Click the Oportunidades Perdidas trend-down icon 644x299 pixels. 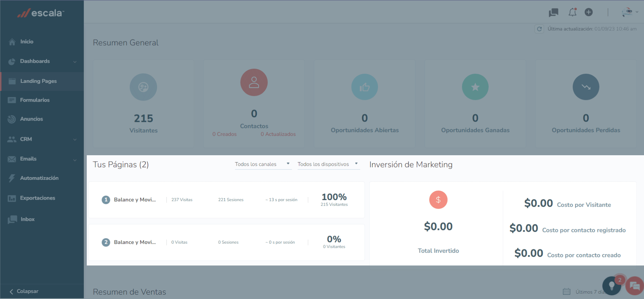(586, 87)
